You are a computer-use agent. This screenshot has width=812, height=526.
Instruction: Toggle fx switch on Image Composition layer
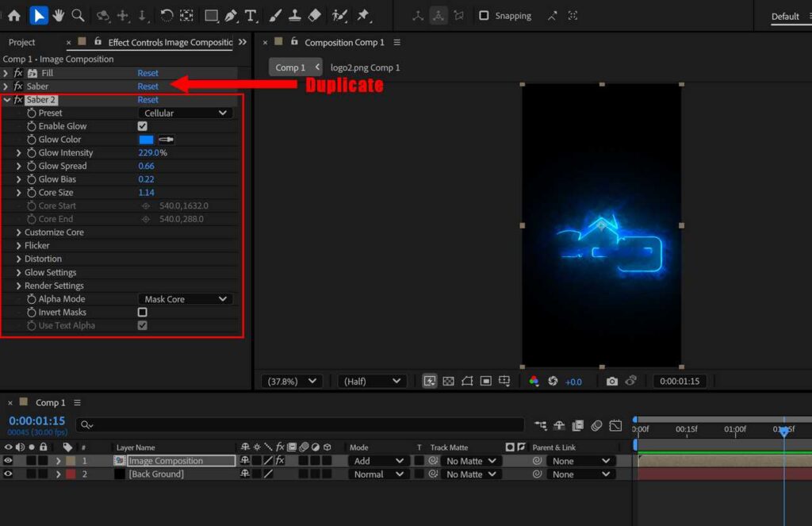pyautogui.click(x=280, y=460)
